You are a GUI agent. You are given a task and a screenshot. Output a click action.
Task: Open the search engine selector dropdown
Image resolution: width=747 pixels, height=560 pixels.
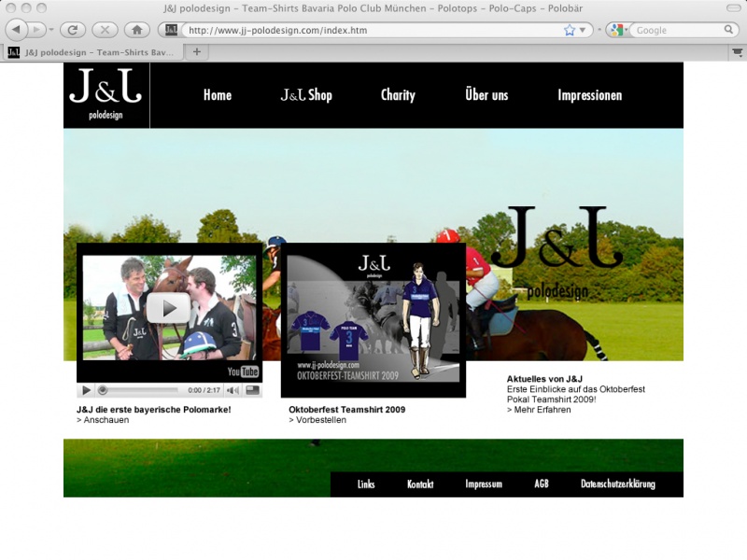(618, 30)
